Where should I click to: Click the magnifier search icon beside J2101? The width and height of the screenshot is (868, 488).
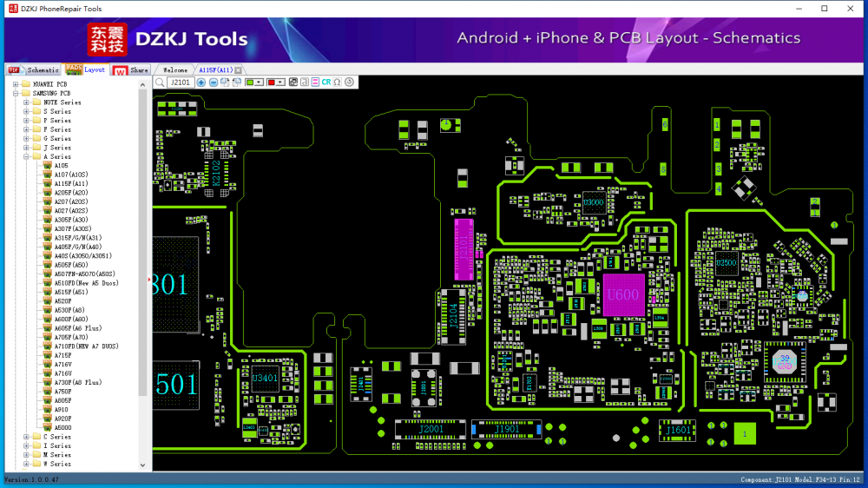[x=159, y=82]
